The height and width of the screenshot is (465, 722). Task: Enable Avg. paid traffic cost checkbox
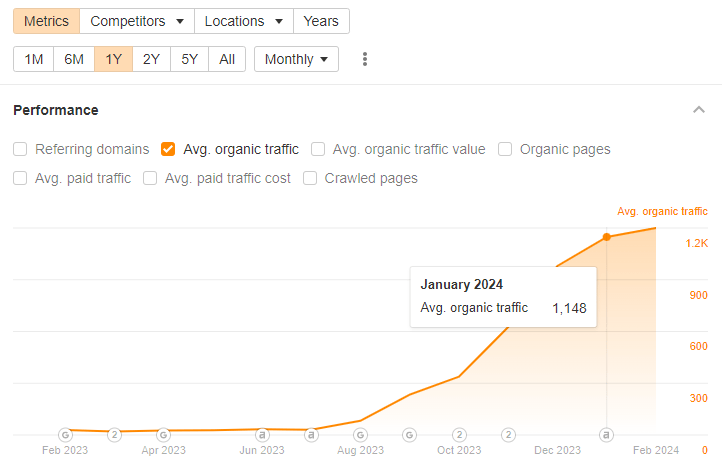point(150,178)
